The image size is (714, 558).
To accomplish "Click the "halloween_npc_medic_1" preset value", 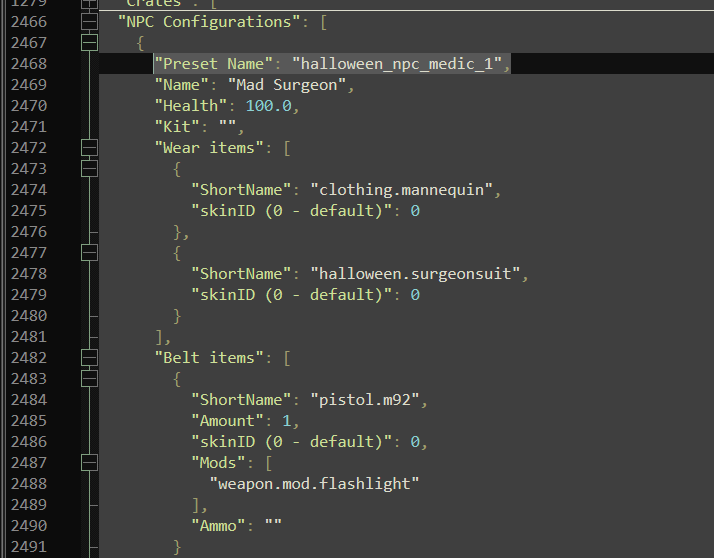I will (x=397, y=64).
